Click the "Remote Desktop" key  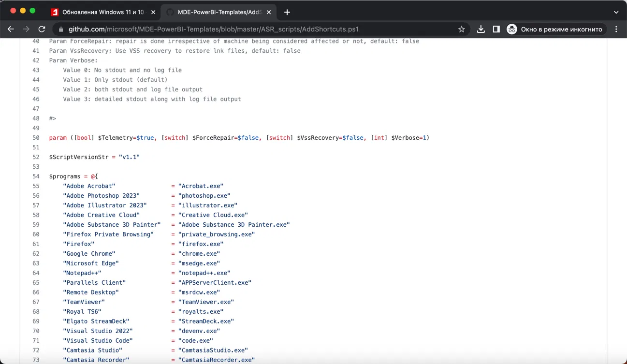click(91, 292)
